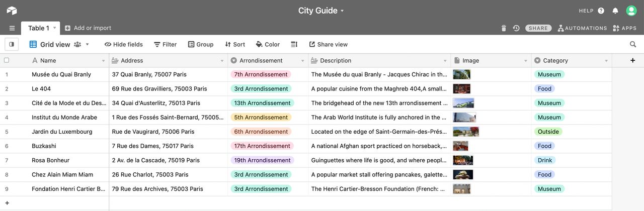The height and width of the screenshot is (211, 644).
Task: Click Add or import
Action: [x=88, y=28]
